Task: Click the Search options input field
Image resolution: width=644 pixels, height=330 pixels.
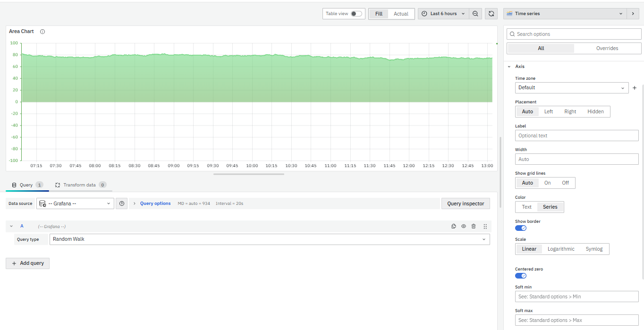Action: click(x=574, y=34)
